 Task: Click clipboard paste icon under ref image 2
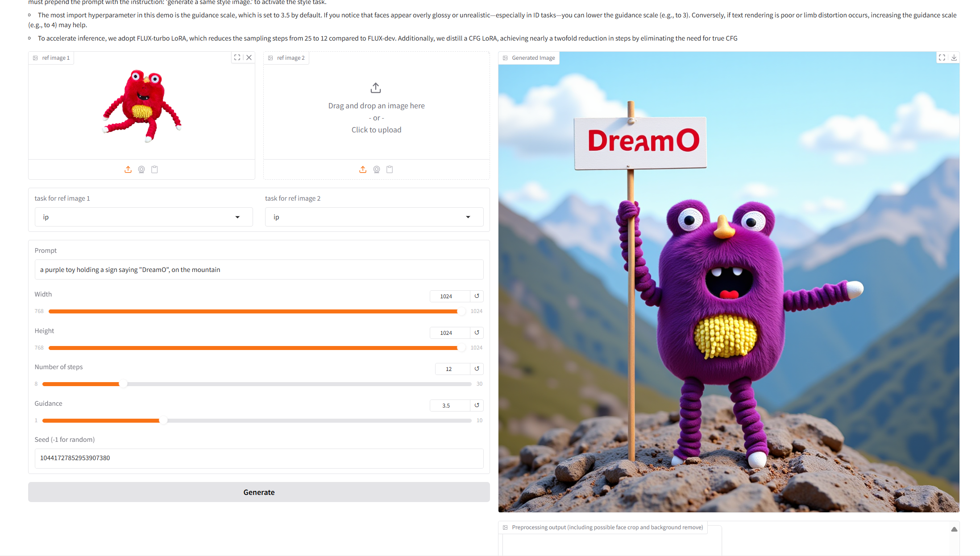[x=390, y=169]
